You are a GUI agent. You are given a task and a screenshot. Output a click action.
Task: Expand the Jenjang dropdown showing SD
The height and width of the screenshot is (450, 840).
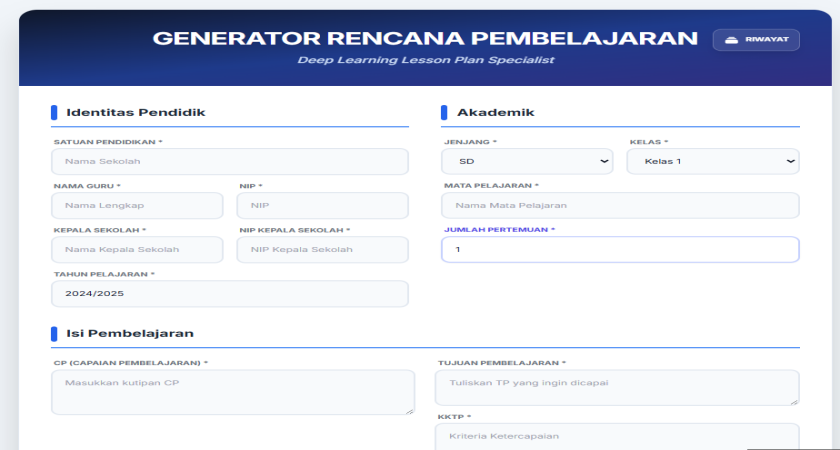click(x=528, y=161)
